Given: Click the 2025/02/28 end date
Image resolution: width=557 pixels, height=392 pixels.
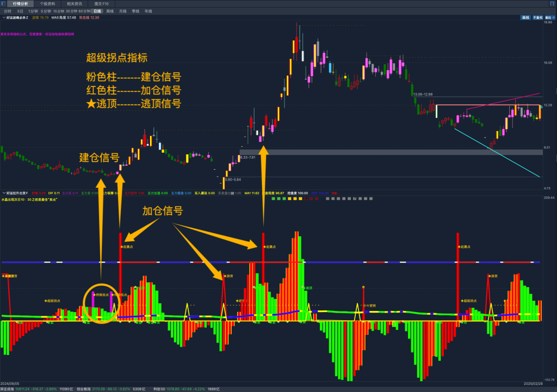Looking at the screenshot, I should click(533, 384).
